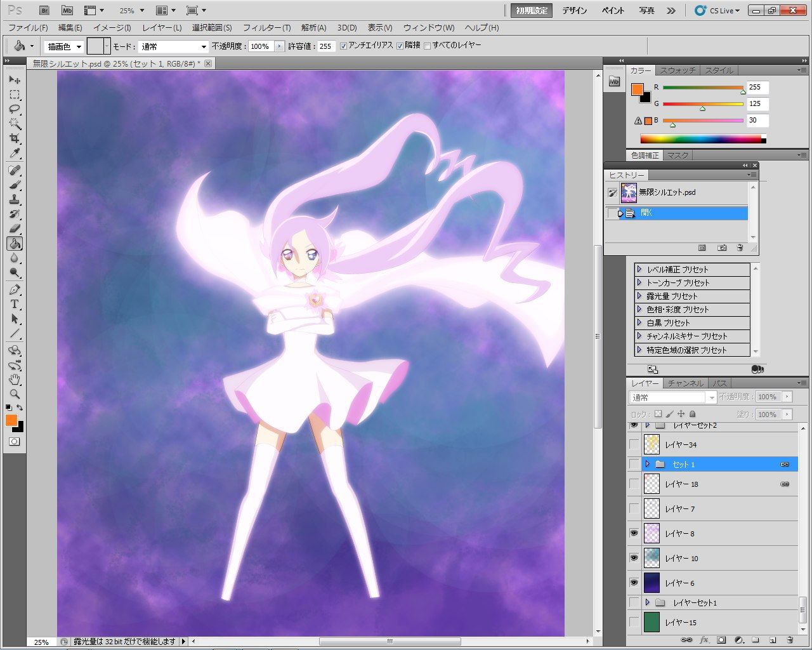Hide layer レイヤー 10

pyautogui.click(x=634, y=559)
